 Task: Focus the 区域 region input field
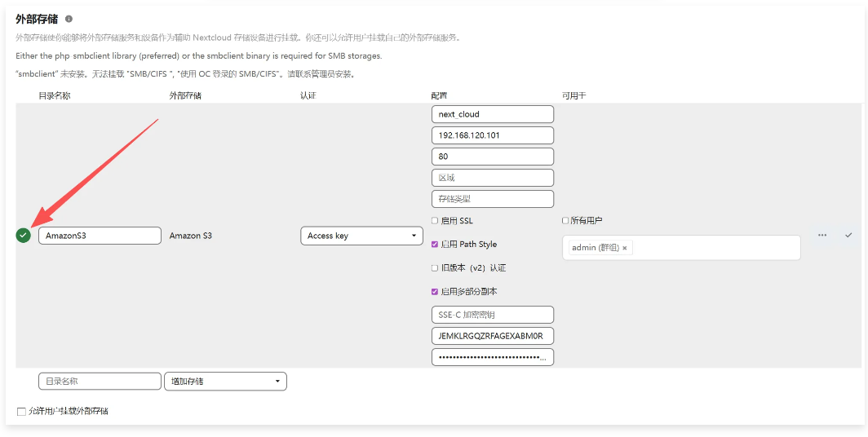[492, 178]
